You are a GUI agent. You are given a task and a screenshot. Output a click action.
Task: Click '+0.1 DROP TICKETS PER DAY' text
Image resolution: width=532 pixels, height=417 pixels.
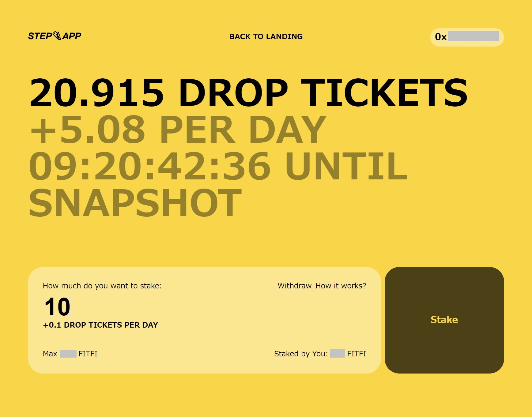tap(100, 325)
